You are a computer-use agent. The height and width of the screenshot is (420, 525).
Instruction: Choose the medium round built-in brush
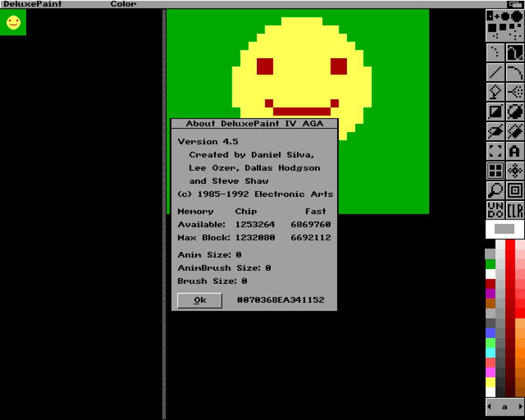point(505,16)
